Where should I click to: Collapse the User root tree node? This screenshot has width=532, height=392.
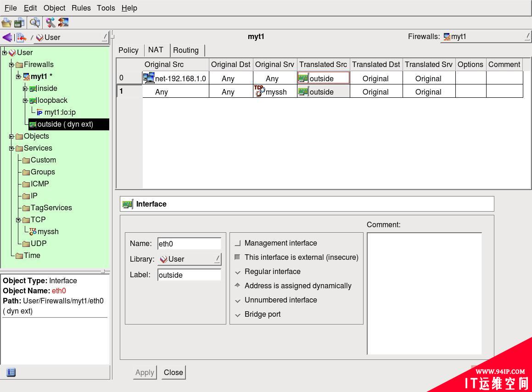5,53
